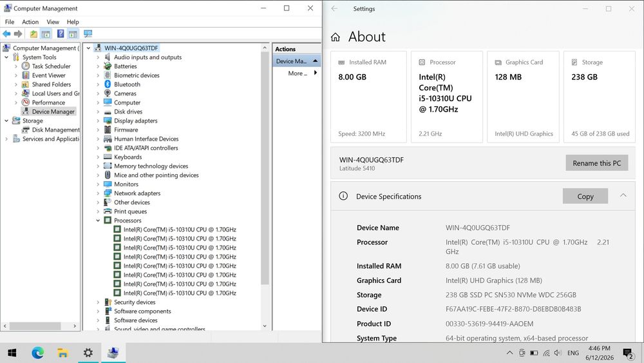Screen dimensions: 644x363
Task: Select Mice and other pointing devices
Action: (156, 175)
